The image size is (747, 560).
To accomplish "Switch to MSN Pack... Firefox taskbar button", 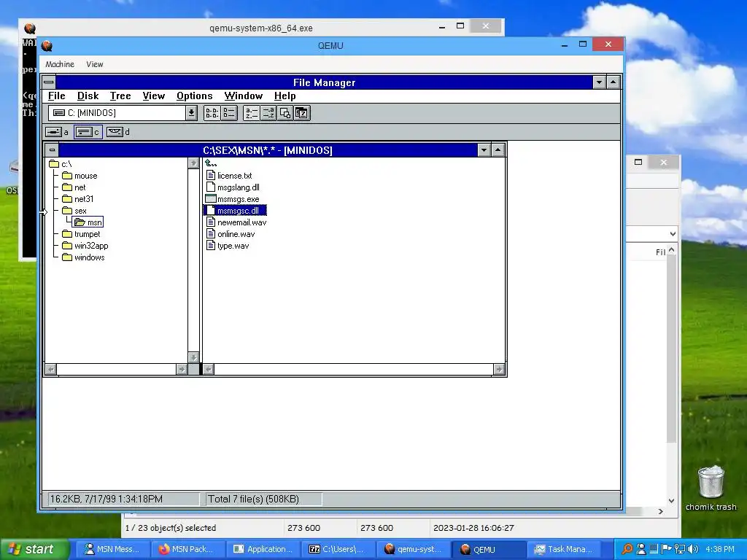I will pos(187,549).
